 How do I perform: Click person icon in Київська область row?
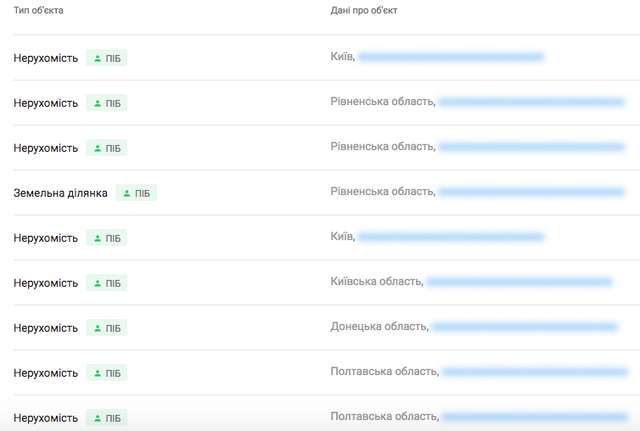pyautogui.click(x=97, y=283)
